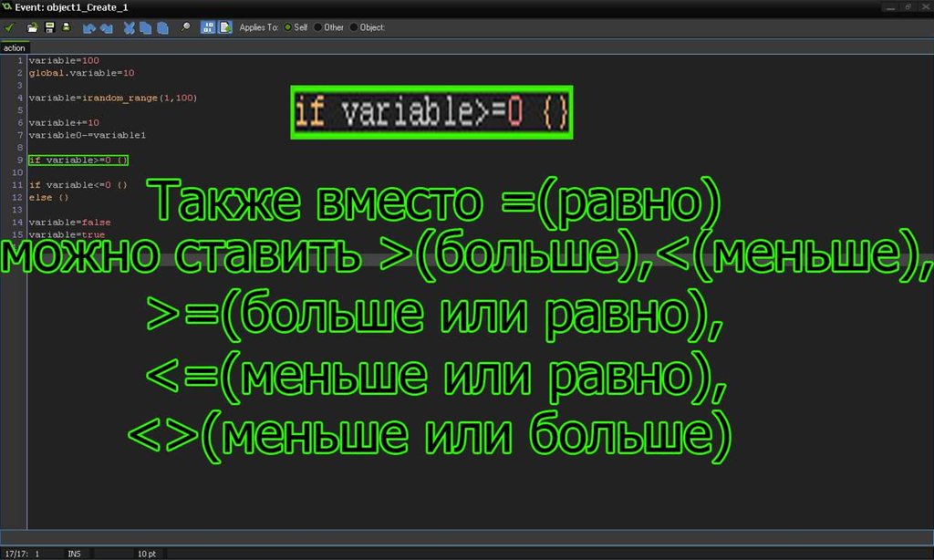Copy the selected code
The height and width of the screenshot is (560, 934).
tap(146, 27)
